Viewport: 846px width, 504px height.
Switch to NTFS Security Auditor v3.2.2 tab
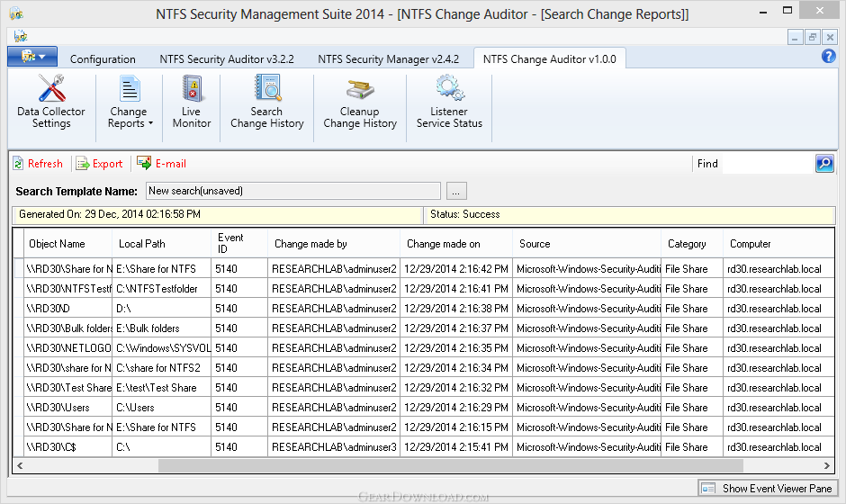click(227, 58)
